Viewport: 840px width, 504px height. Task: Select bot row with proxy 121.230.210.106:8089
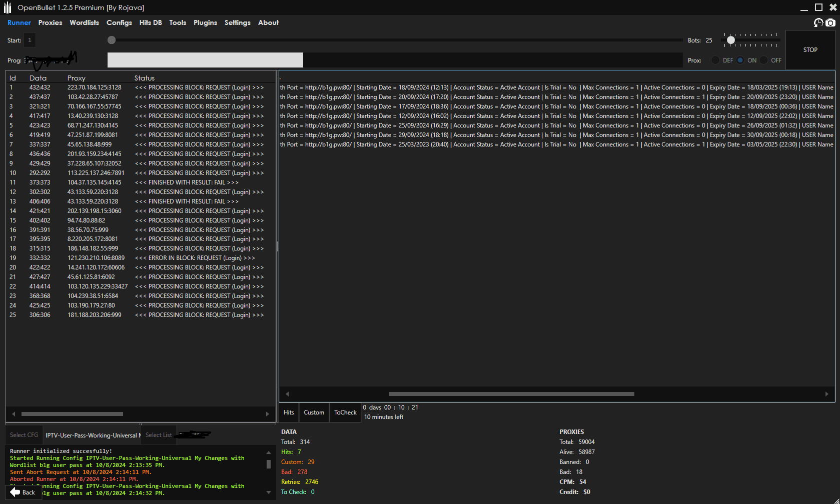pyautogui.click(x=140, y=258)
